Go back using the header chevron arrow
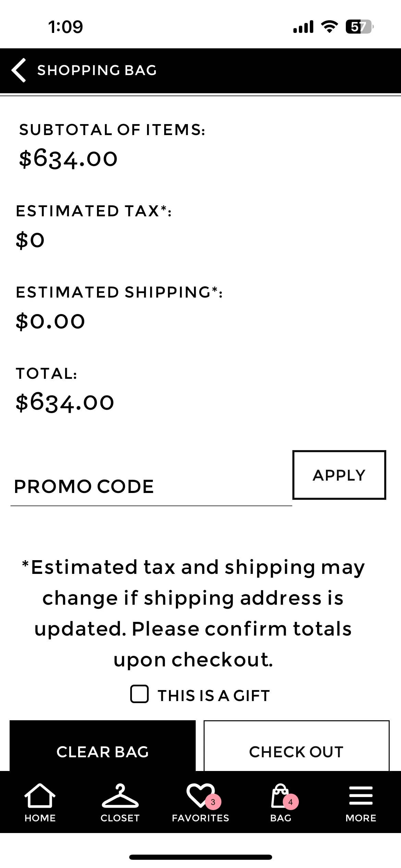This screenshot has height=868, width=401. click(19, 70)
